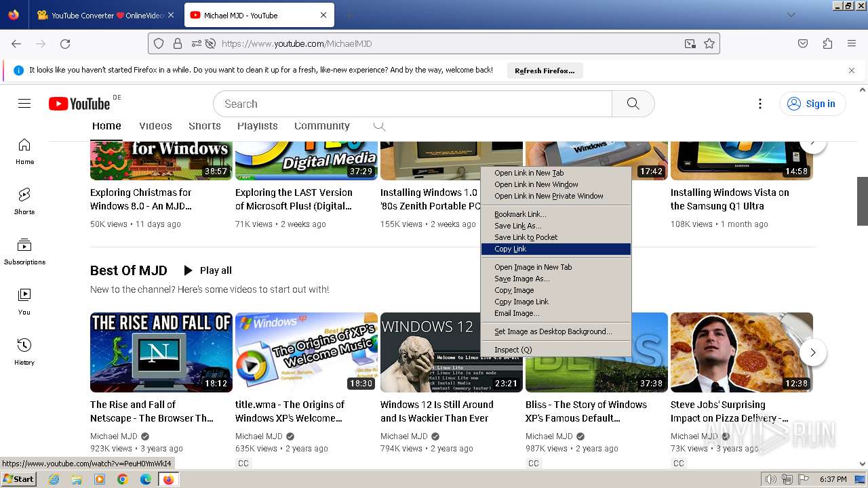Switch to YouTube Converter browser tab
868x488 pixels.
[106, 15]
